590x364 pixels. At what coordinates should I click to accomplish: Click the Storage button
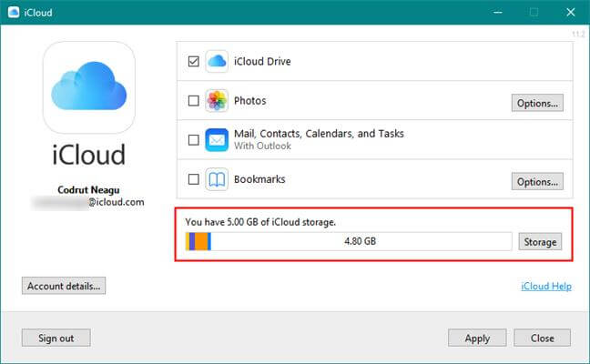[540, 242]
